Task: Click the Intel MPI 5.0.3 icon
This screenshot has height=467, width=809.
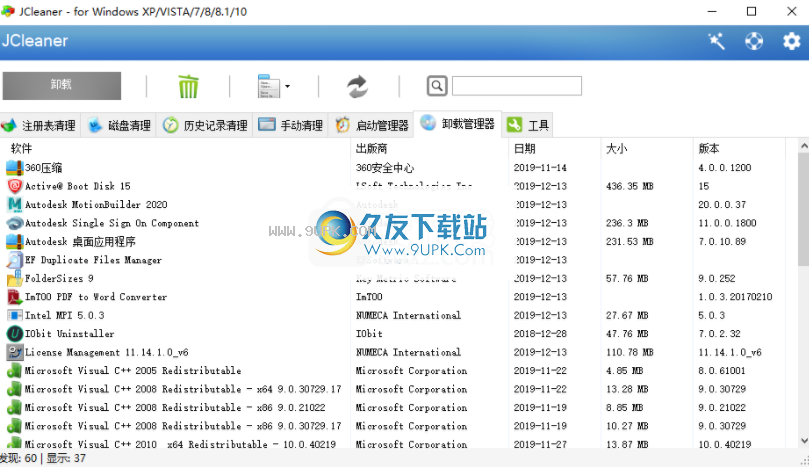Action: click(14, 315)
